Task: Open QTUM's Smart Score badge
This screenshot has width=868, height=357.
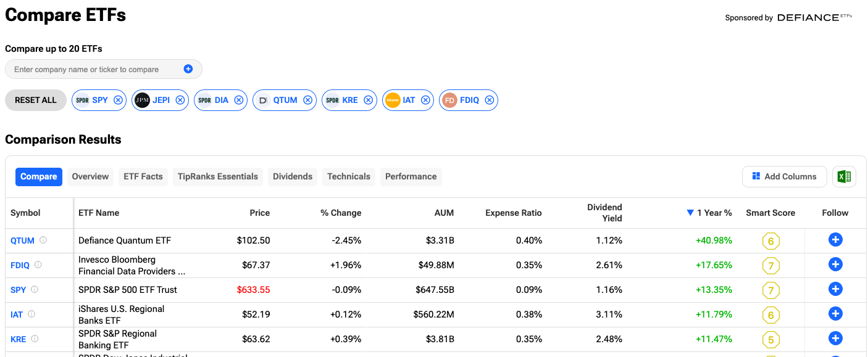Action: tap(770, 241)
